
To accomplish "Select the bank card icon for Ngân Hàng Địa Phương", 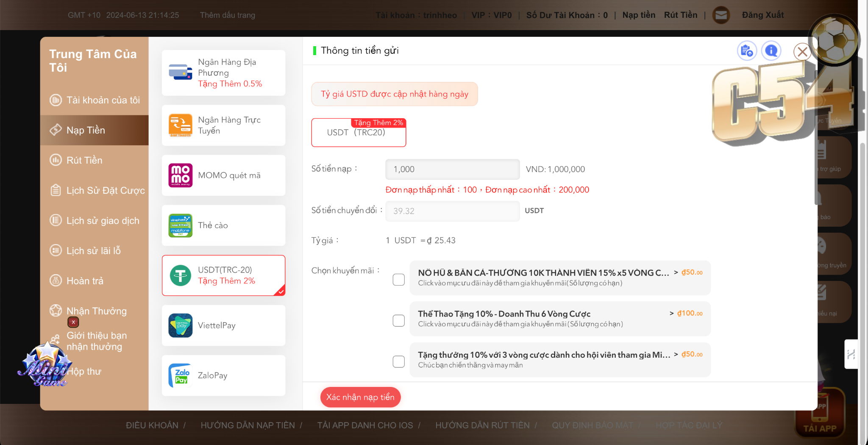I will click(181, 72).
